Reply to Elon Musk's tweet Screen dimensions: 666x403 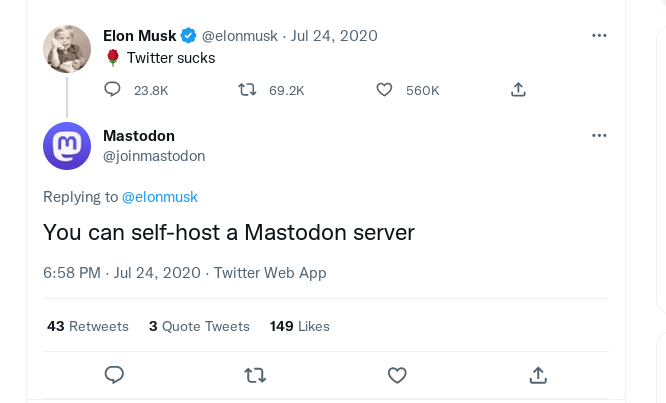click(113, 90)
